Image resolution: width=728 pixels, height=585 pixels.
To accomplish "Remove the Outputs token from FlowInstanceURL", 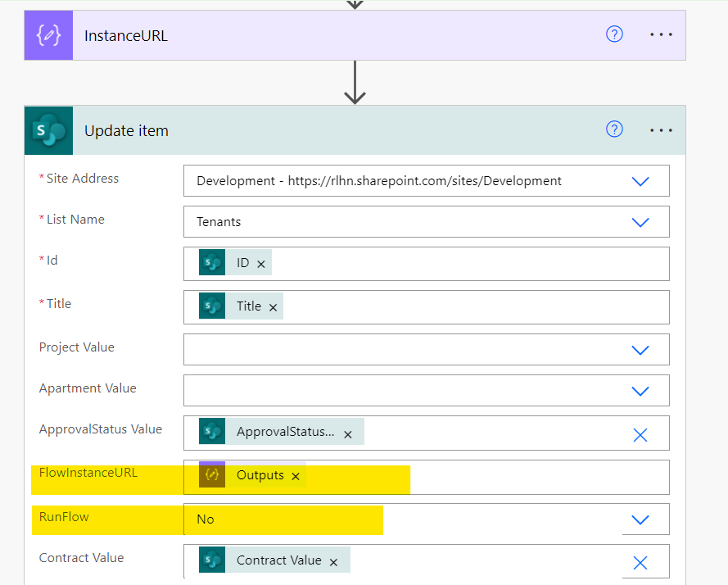I will (296, 476).
